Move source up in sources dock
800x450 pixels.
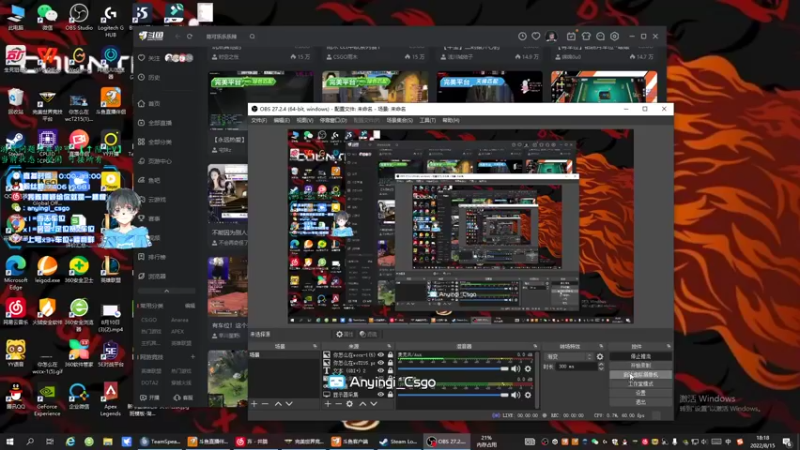[363, 404]
